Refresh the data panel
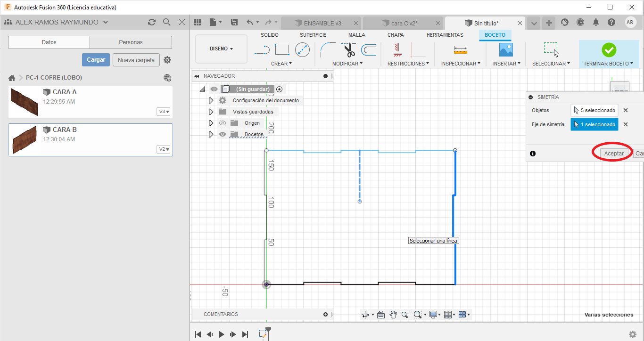The width and height of the screenshot is (644, 341). coord(151,22)
